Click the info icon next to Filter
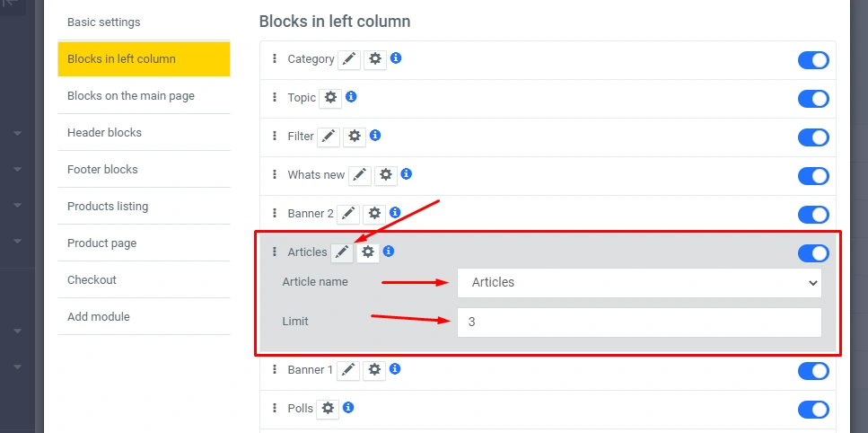Image resolution: width=868 pixels, height=433 pixels. click(375, 136)
